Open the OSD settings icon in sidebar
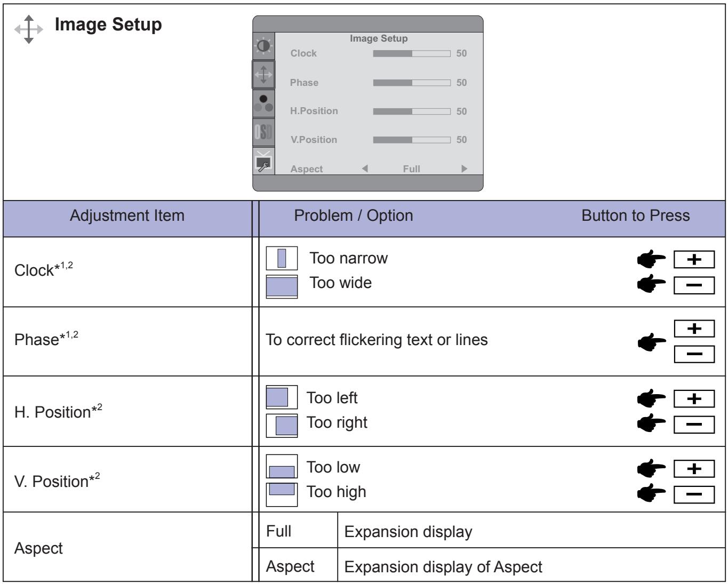 pos(263,132)
